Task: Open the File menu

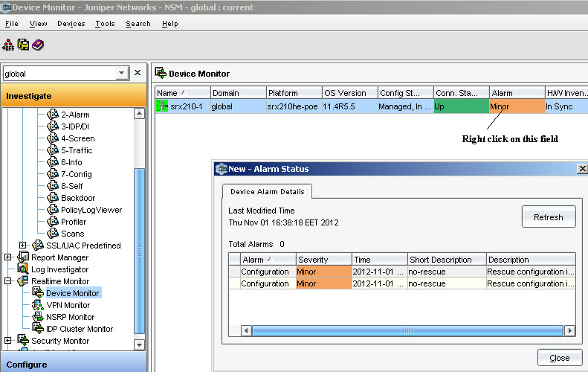Action: [12, 24]
